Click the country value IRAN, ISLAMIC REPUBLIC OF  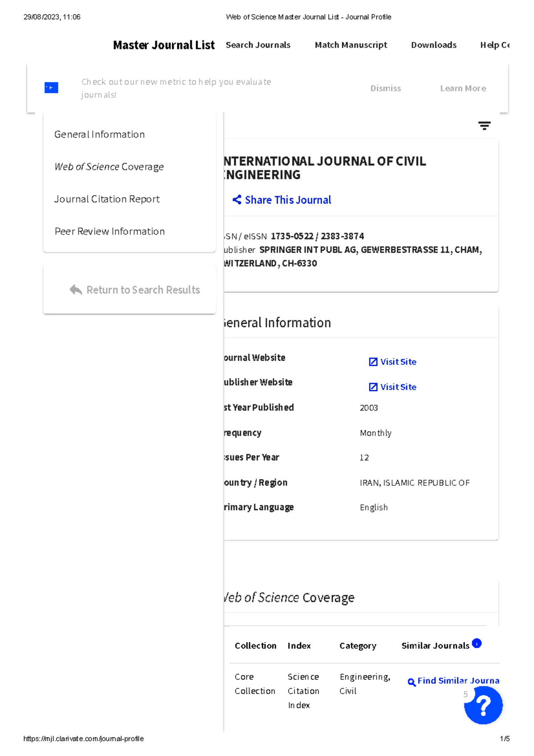(415, 483)
